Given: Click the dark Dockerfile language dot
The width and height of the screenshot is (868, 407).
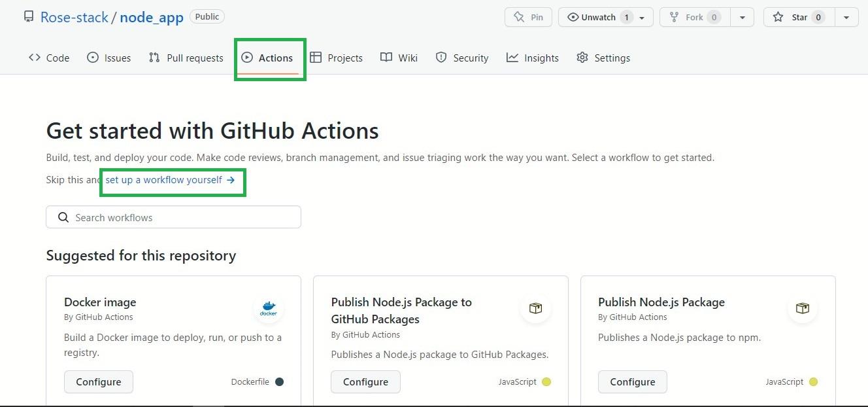Looking at the screenshot, I should pyautogui.click(x=279, y=382).
